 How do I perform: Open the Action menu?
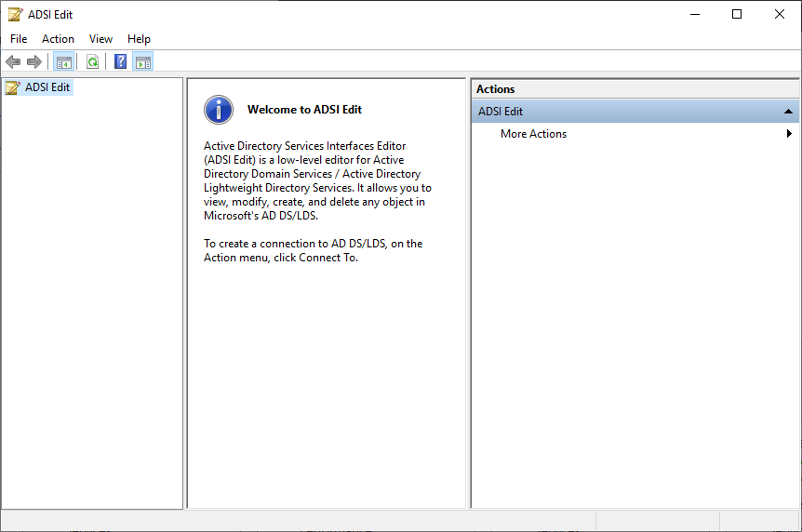58,39
